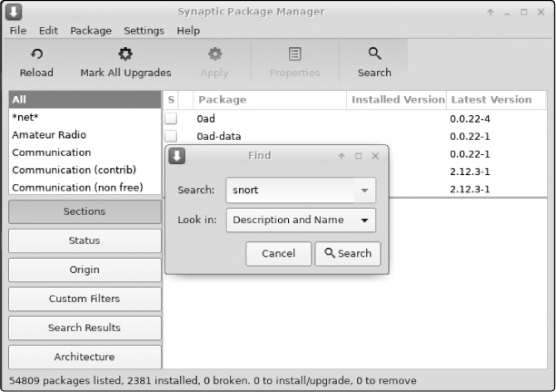Click the Mark All Upgrades gear icon
This screenshot has height=392, width=556.
coord(125,54)
